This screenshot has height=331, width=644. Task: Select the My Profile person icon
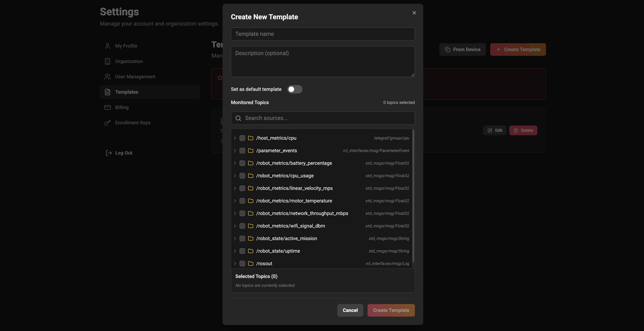[x=108, y=46]
